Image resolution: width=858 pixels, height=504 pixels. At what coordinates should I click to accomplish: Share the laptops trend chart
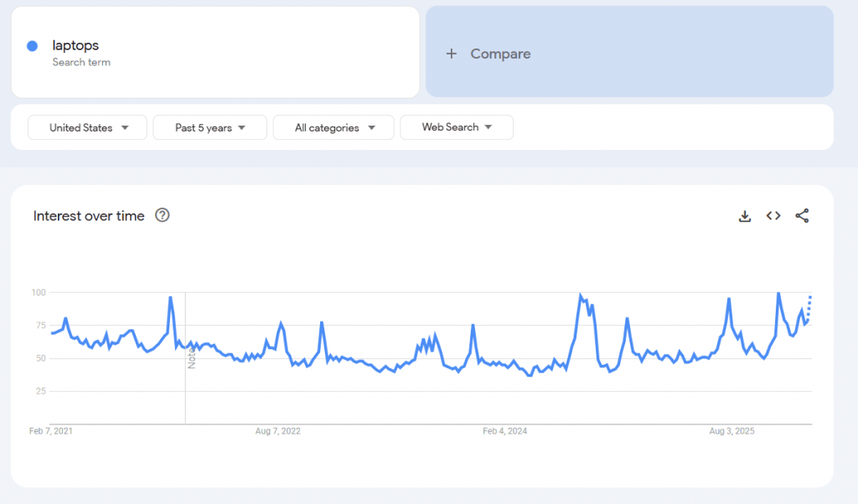point(802,215)
